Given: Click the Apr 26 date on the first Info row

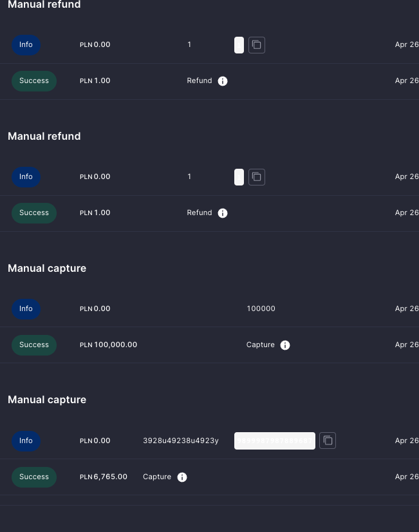Looking at the screenshot, I should tap(407, 44).
